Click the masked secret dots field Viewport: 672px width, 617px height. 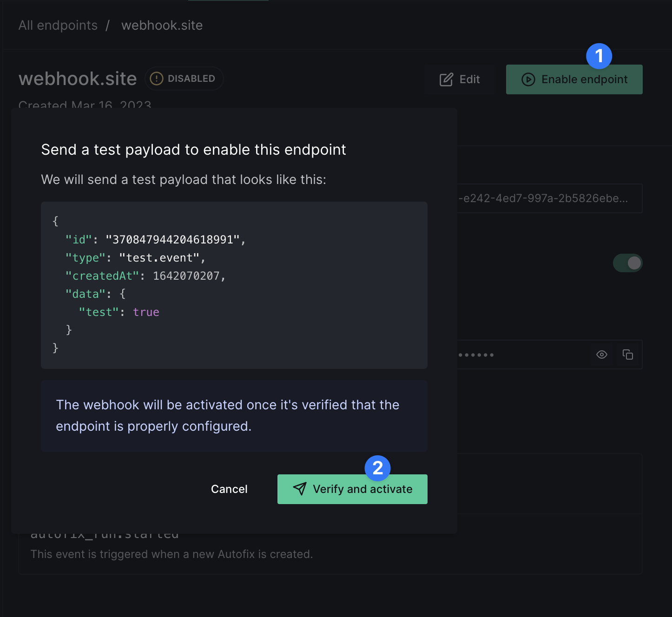tap(550, 354)
